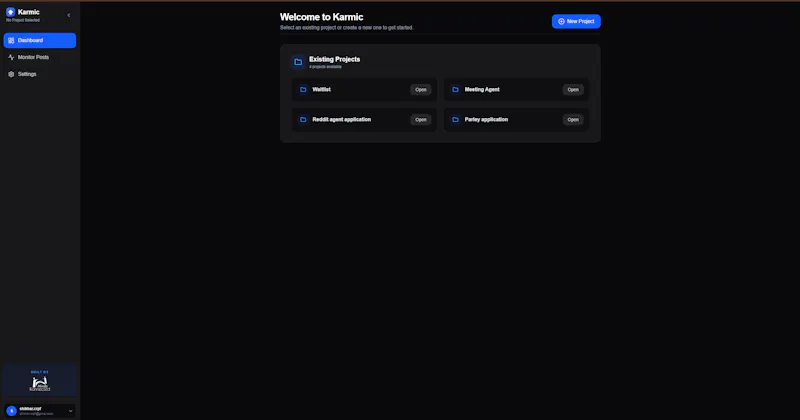Click the Waitlist folder icon

coord(303,89)
